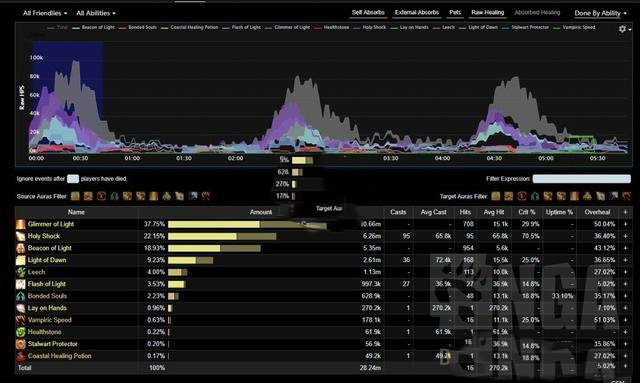Select the grey hooded-figure icon in Target Auras Filter
Image resolution: width=640 pixels, height=383 pixels.
pyautogui.click(x=535, y=196)
